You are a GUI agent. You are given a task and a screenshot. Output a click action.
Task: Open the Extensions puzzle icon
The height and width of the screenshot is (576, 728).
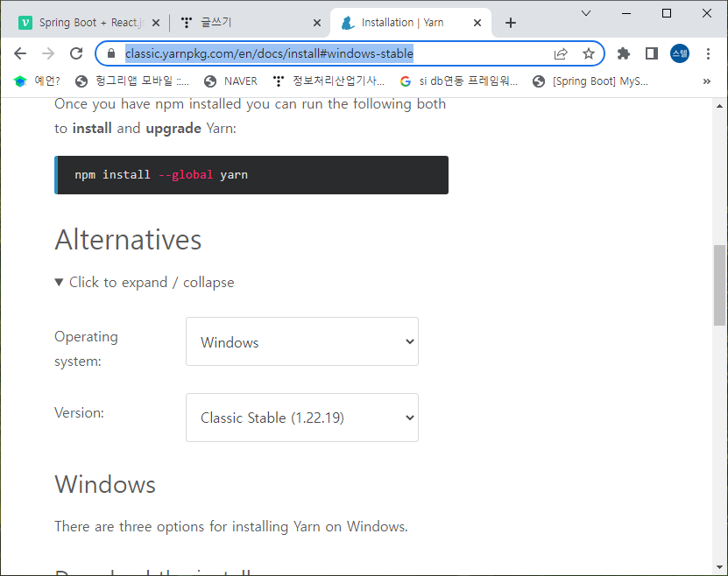tap(622, 53)
